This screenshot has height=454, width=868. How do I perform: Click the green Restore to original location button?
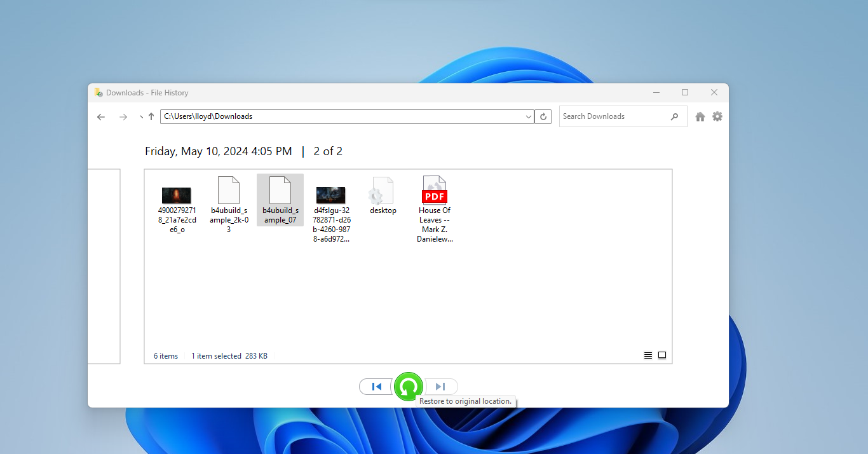[409, 387]
